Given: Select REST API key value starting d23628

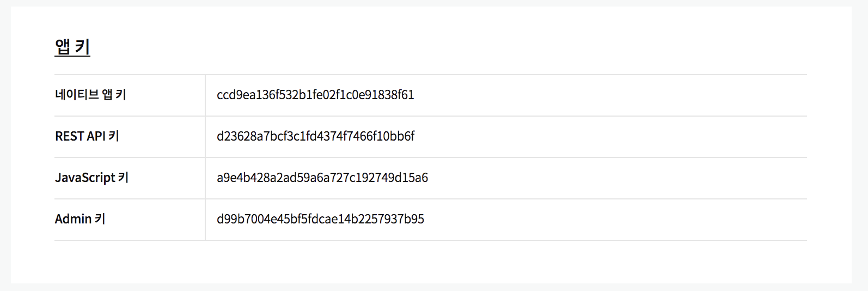Looking at the screenshot, I should pyautogui.click(x=315, y=136).
